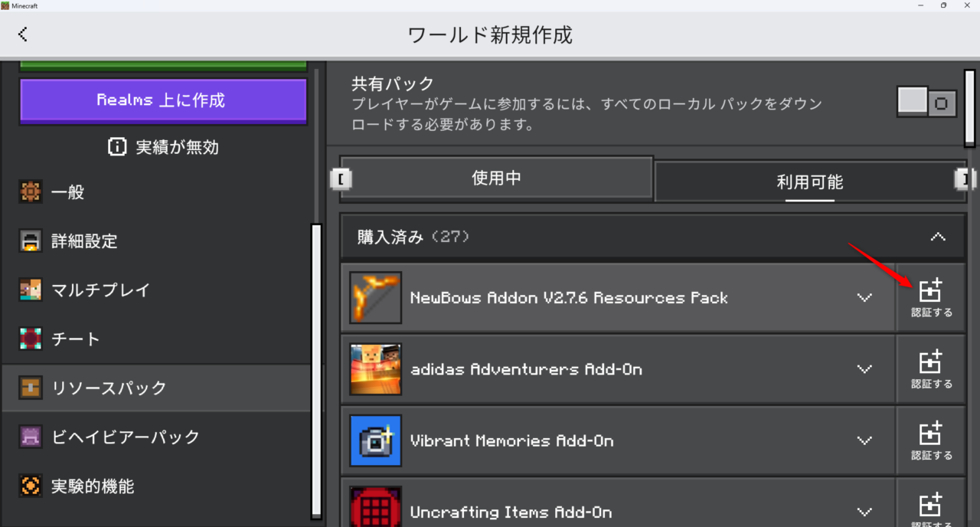This screenshot has height=527, width=980.
Task: Close the Minecraft window
Action: 967,5
